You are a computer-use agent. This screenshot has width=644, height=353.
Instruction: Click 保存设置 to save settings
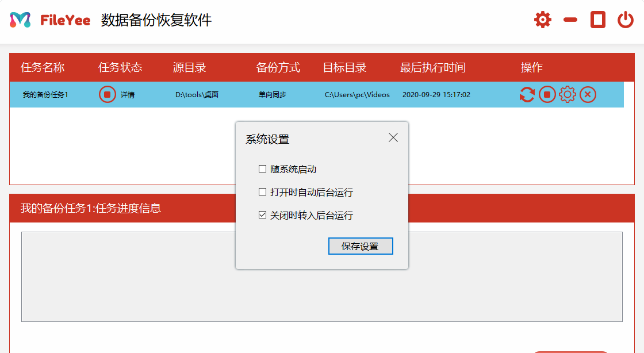point(361,245)
